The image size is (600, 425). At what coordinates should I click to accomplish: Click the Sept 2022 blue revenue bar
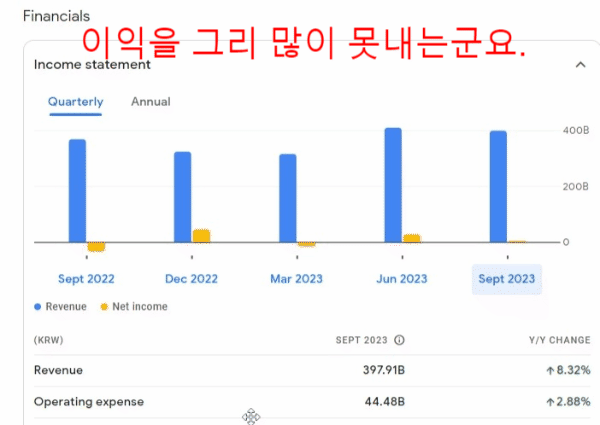tap(77, 191)
